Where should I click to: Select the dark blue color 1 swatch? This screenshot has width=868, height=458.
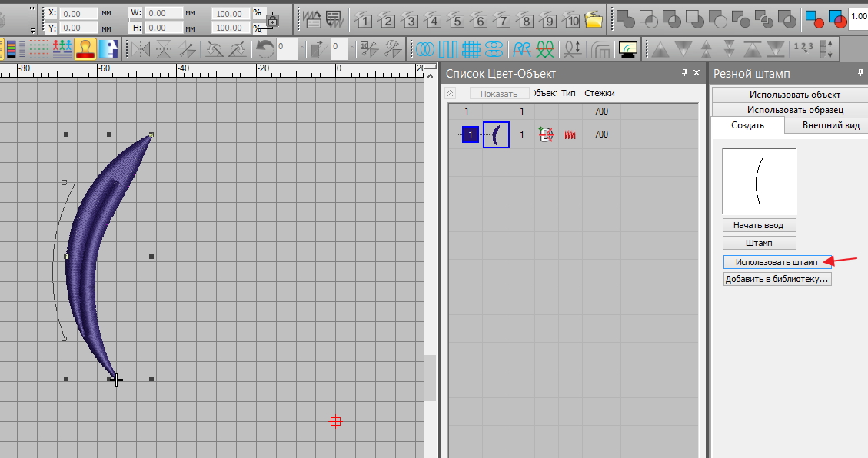point(471,135)
